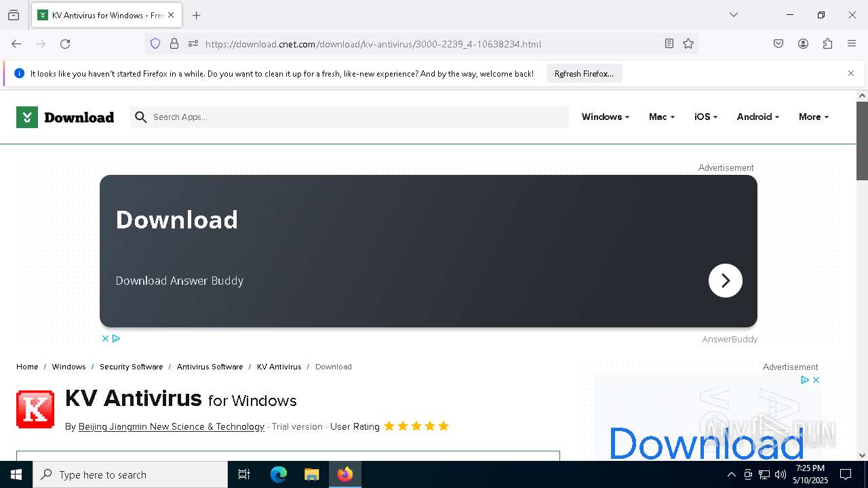The image size is (868, 488).
Task: Open the notification center icon
Action: tap(846, 474)
